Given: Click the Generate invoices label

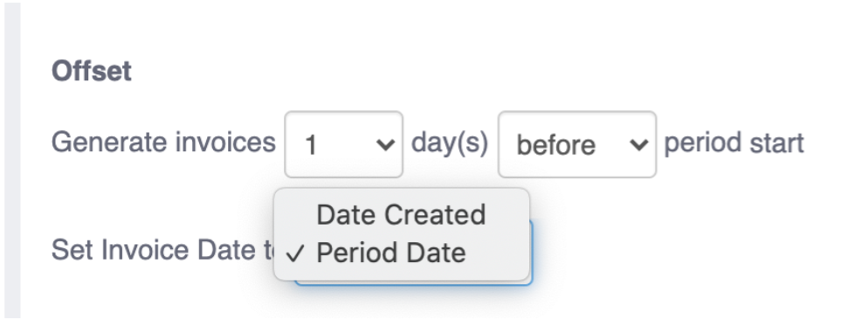Looking at the screenshot, I should pos(163,143).
